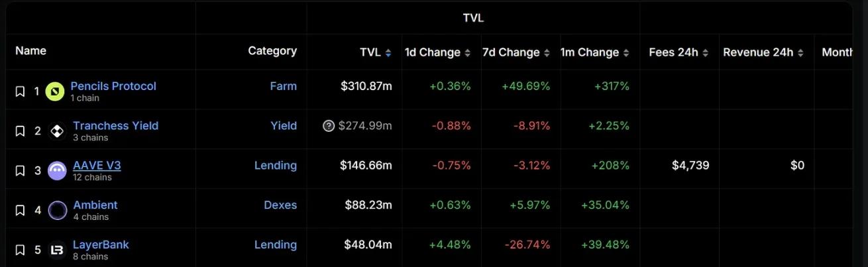Image resolution: width=868 pixels, height=267 pixels.
Task: Click the question mark beside Tranchess TVL
Action: [x=329, y=126]
